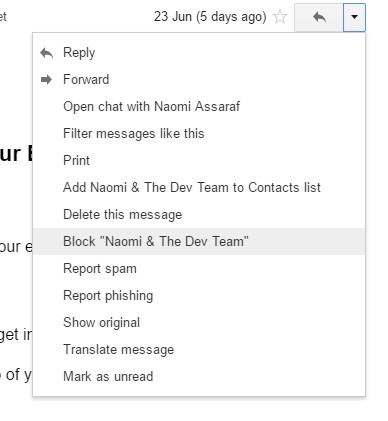This screenshot has width=388, height=421.
Task: Choose Translate message
Action: (199, 350)
